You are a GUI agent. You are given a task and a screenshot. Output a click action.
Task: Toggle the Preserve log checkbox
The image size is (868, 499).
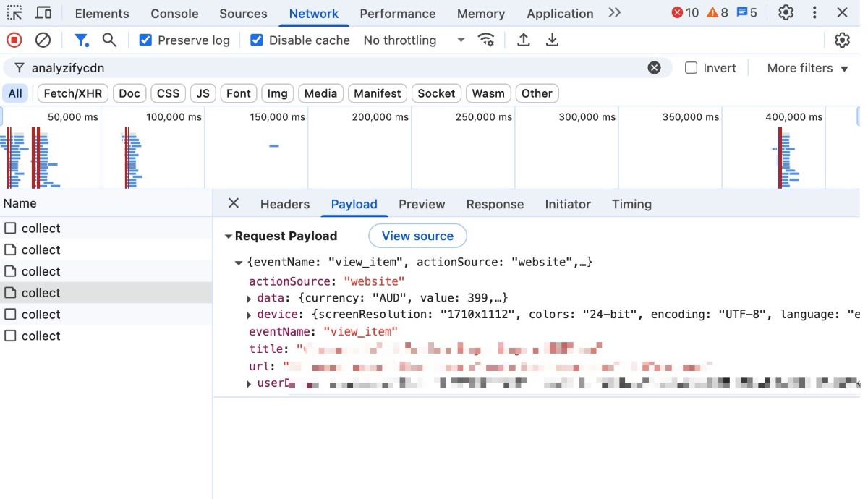(145, 40)
